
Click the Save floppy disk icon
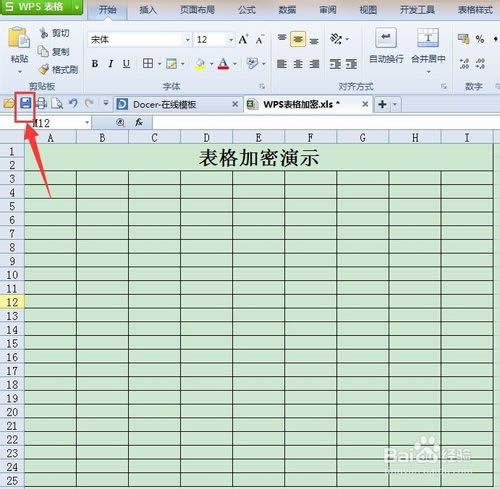(26, 103)
